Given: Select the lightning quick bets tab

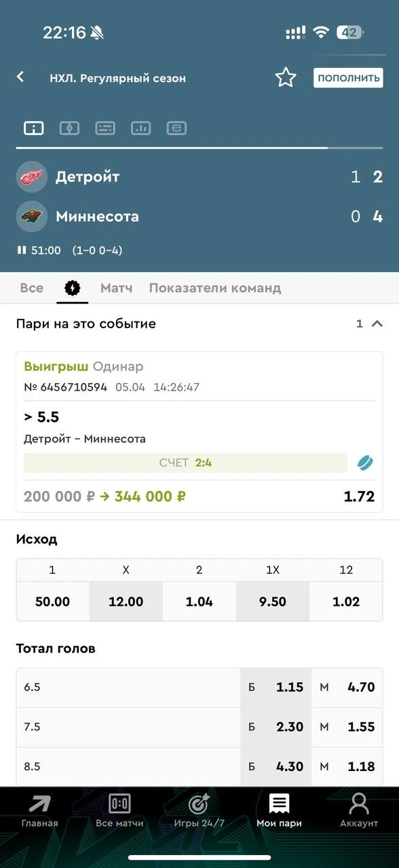Looking at the screenshot, I should 72,288.
